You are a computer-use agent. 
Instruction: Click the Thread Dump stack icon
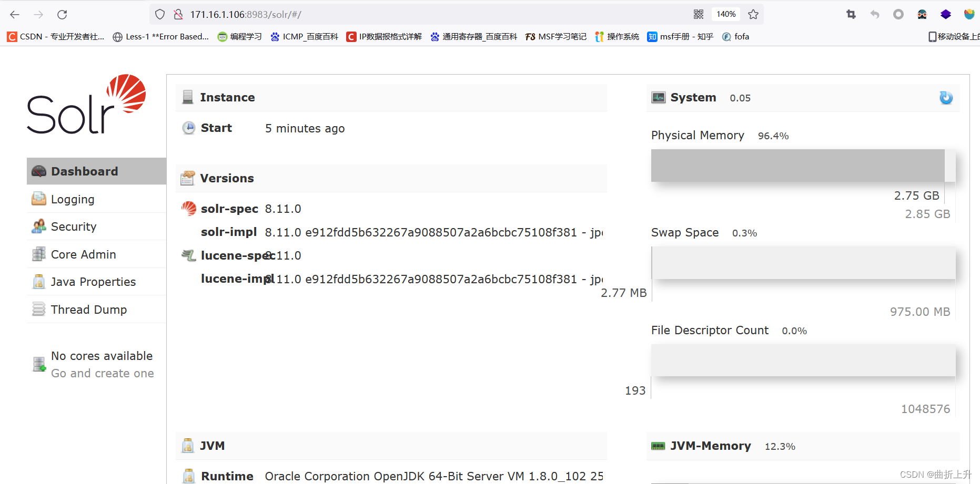point(39,309)
